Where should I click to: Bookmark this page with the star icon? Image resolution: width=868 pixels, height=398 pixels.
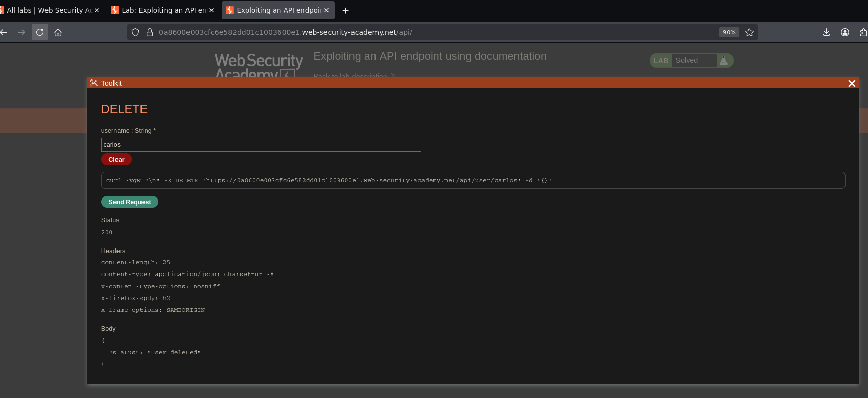click(749, 32)
